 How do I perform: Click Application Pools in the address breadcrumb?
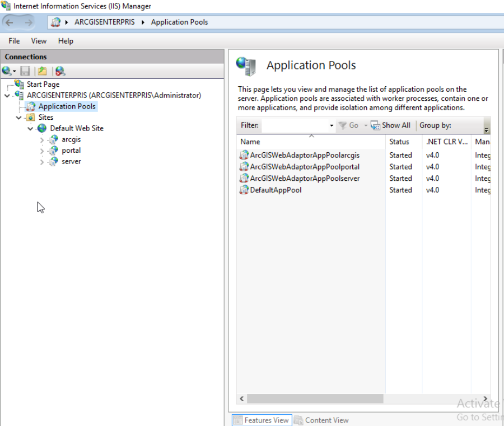point(179,22)
